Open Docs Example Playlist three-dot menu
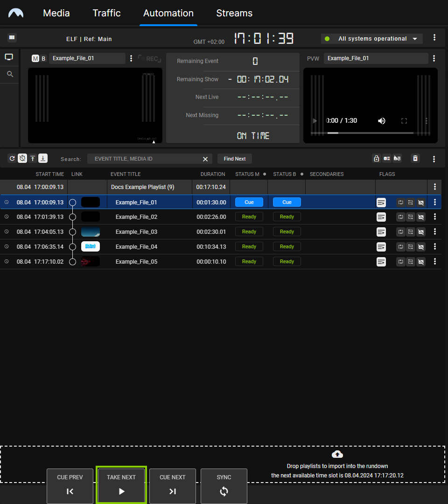 [435, 187]
